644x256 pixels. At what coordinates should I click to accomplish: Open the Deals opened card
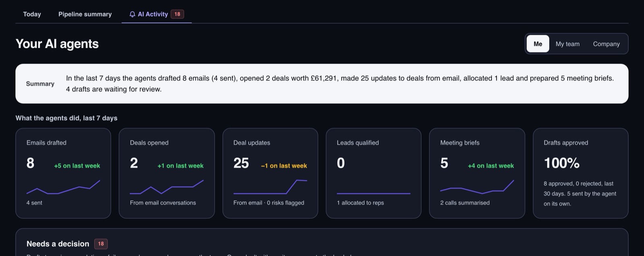(x=167, y=173)
